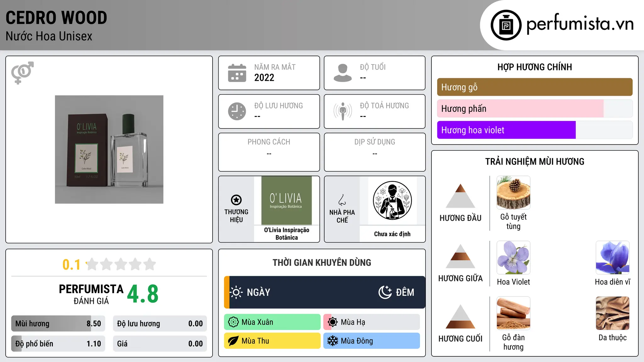Click the Trải nghiệm mùi hương heading
Image resolution: width=644 pixels, height=362 pixels.
click(535, 162)
